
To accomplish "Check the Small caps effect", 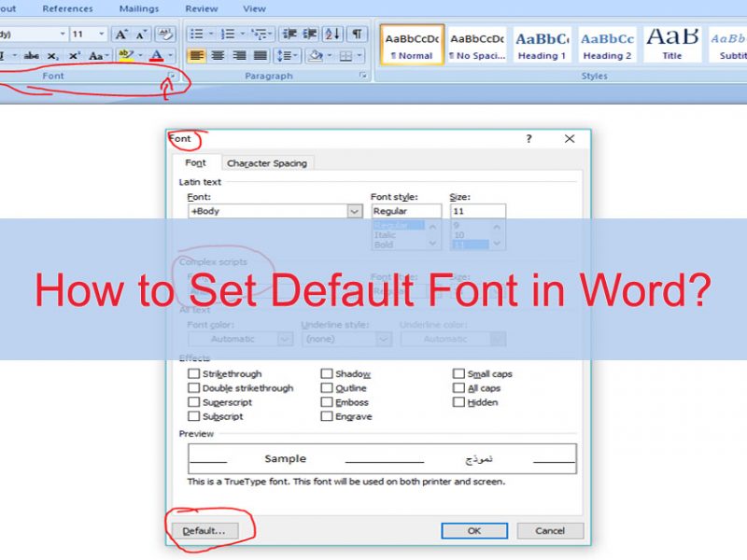I will [458, 373].
